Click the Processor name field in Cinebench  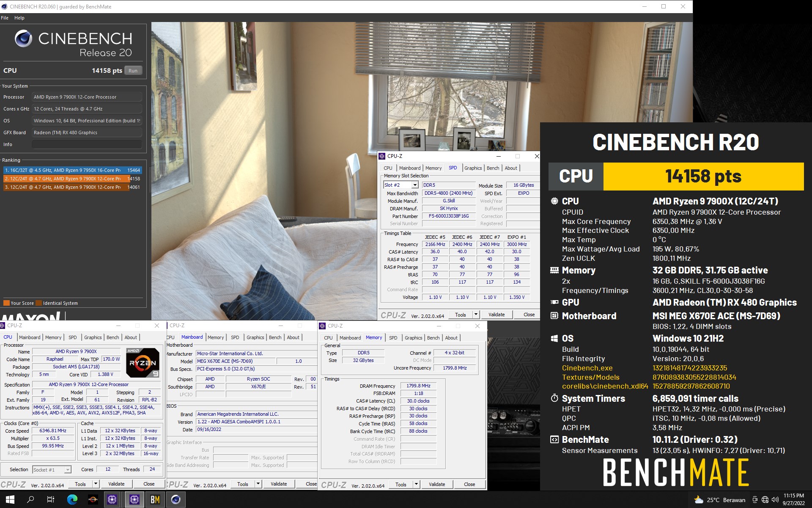point(87,97)
